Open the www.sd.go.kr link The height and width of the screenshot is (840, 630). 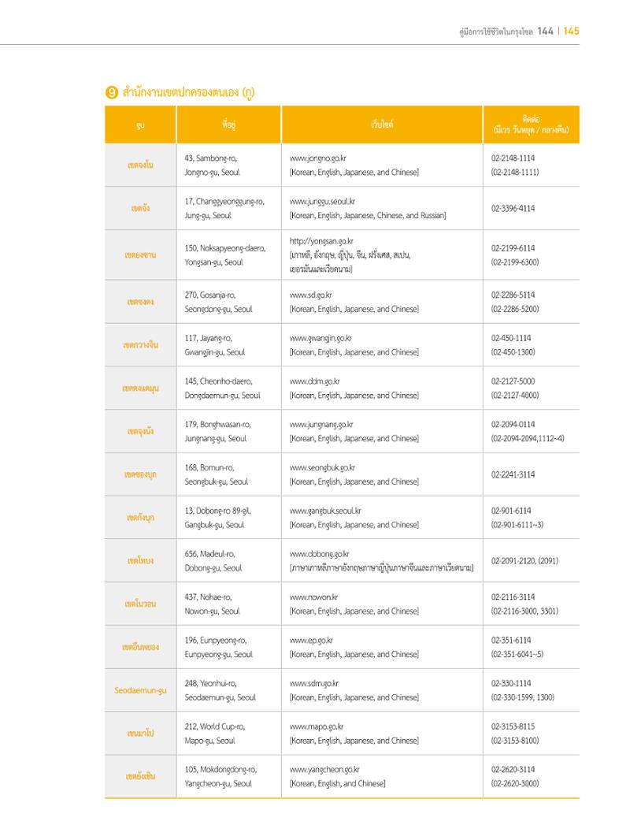click(310, 295)
